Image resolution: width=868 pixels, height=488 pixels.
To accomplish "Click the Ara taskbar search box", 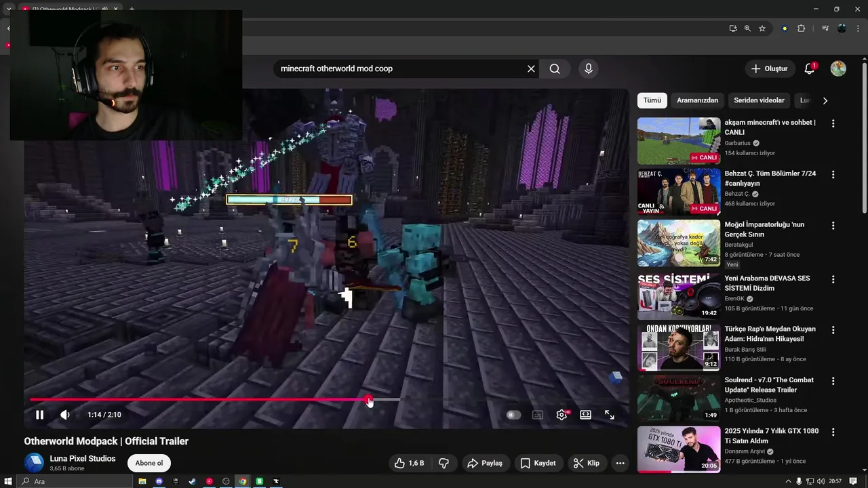I will pyautogui.click(x=75, y=481).
